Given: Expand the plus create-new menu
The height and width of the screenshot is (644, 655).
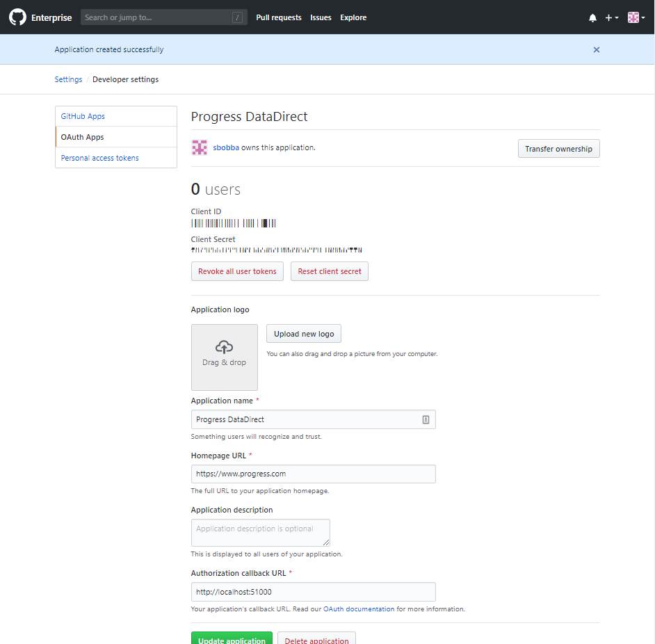Looking at the screenshot, I should coord(612,17).
